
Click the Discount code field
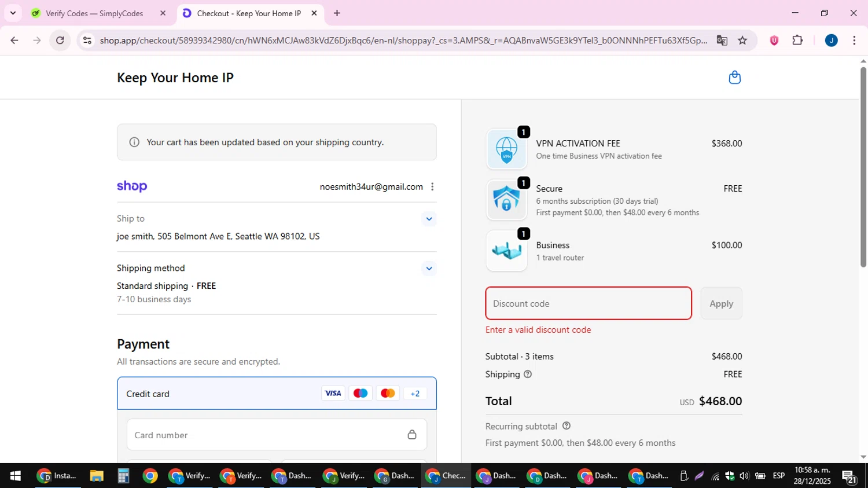589,303
